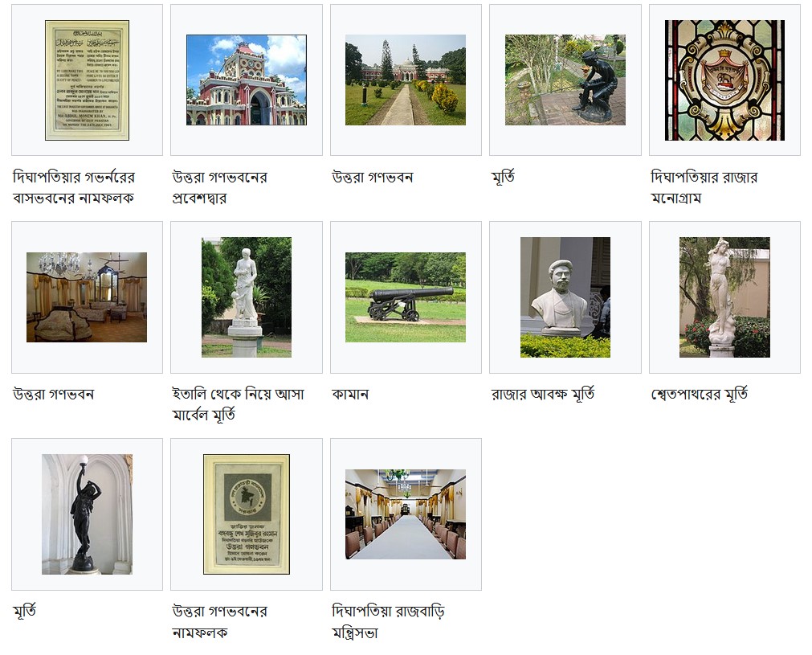Open the garden pathway palace photo
The image size is (812, 655).
[x=406, y=80]
